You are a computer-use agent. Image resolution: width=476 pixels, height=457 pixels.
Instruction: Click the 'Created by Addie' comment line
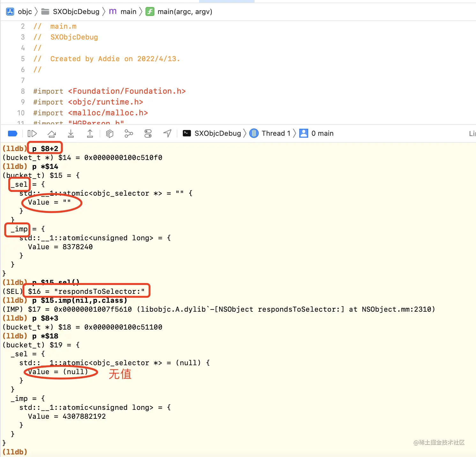[x=107, y=59]
